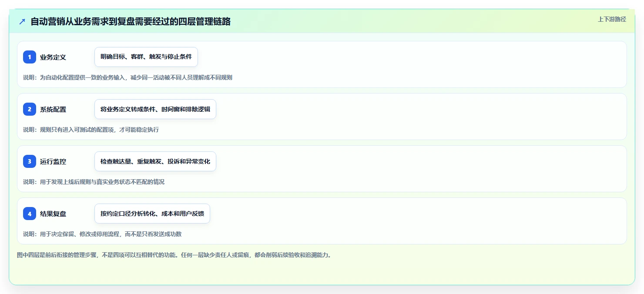Image resolution: width=644 pixels, height=294 pixels.
Task: Click the arrow icon beside the title
Action: pos(22,21)
